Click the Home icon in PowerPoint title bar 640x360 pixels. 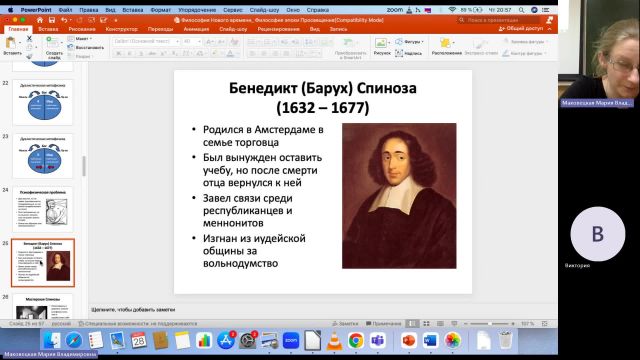(x=40, y=20)
